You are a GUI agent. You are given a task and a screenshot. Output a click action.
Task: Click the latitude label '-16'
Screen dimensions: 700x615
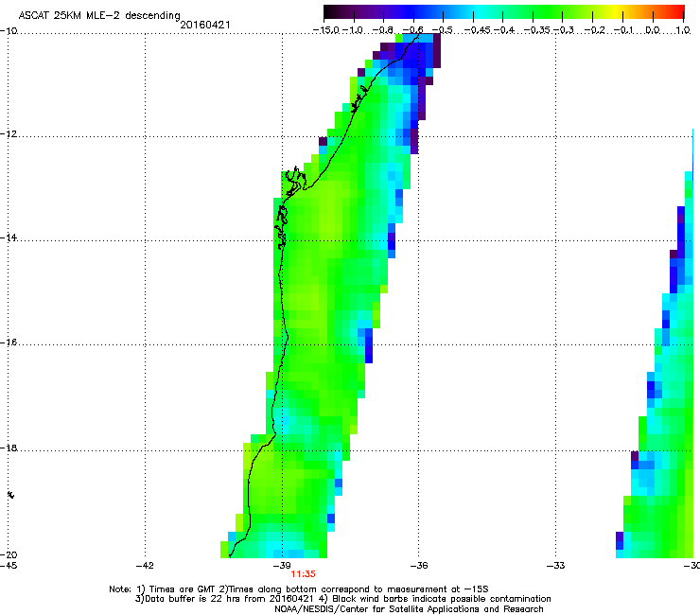coord(9,343)
